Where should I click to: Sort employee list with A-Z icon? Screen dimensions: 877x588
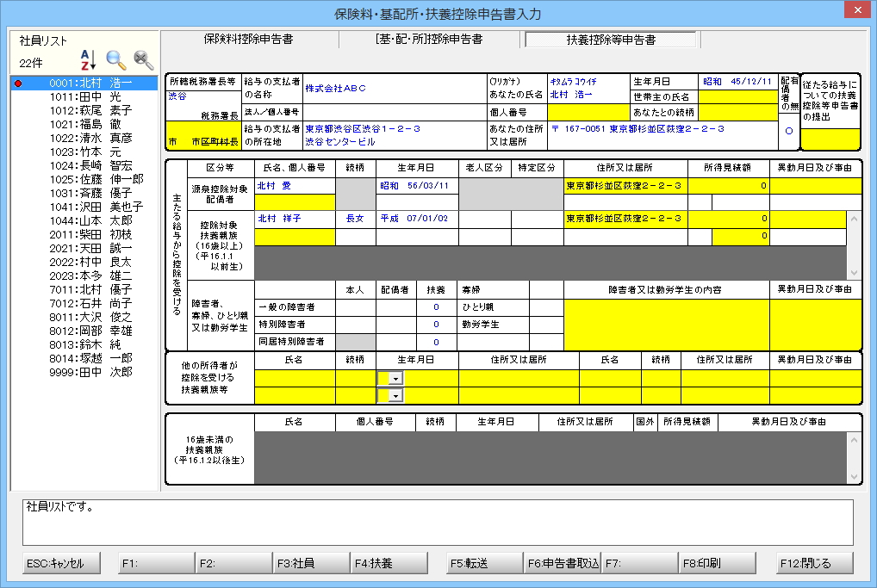pyautogui.click(x=88, y=59)
